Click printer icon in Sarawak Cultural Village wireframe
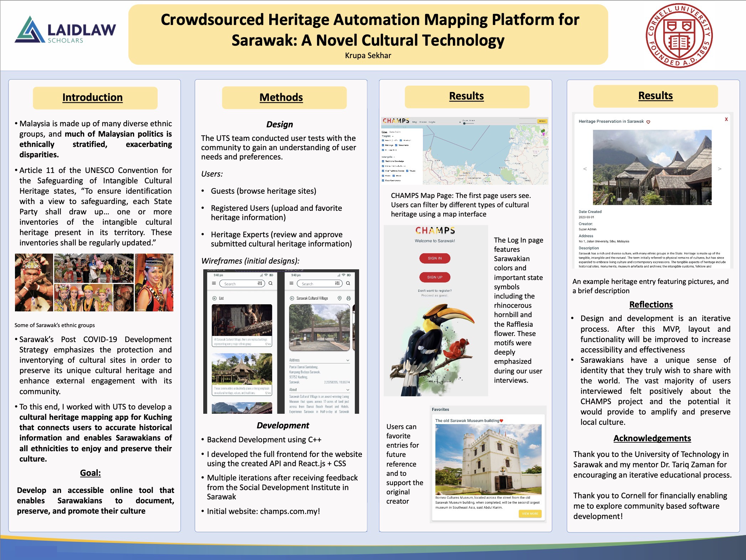Screen dimensions: 746x560 348,298
